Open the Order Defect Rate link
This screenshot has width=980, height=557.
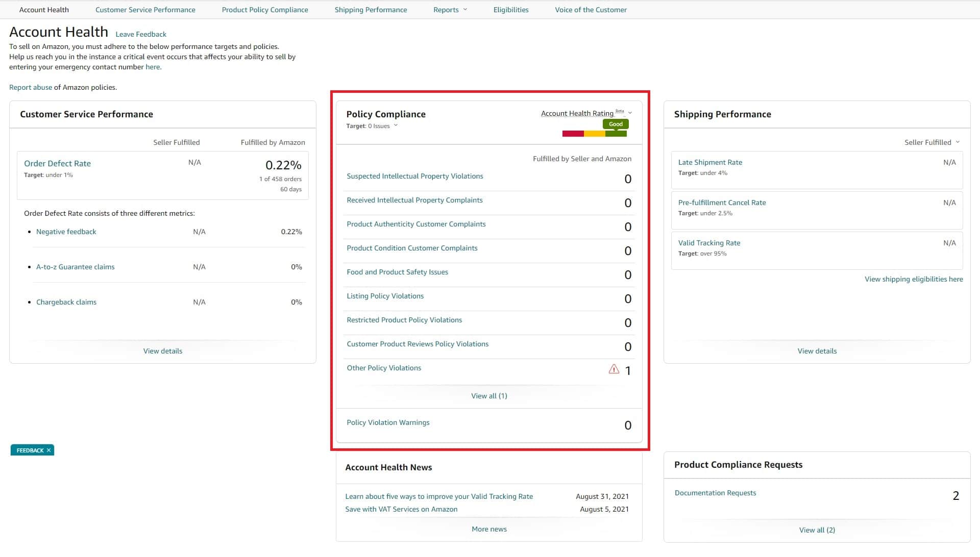(57, 163)
